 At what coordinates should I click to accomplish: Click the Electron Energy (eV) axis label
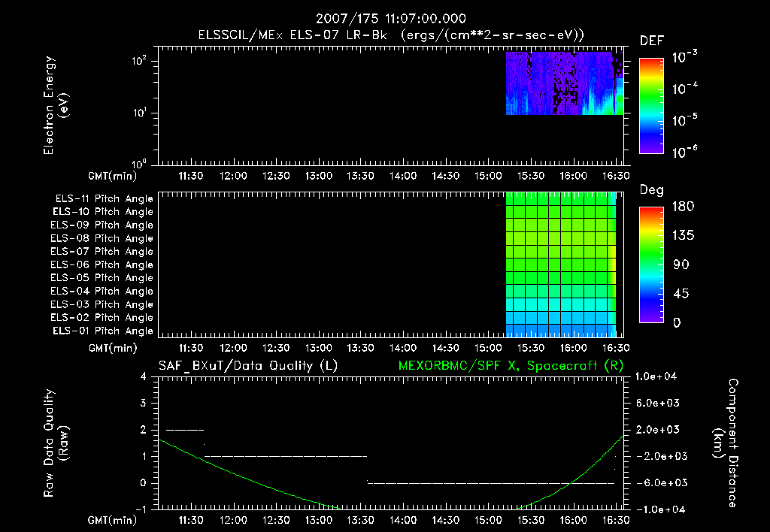tap(56, 105)
